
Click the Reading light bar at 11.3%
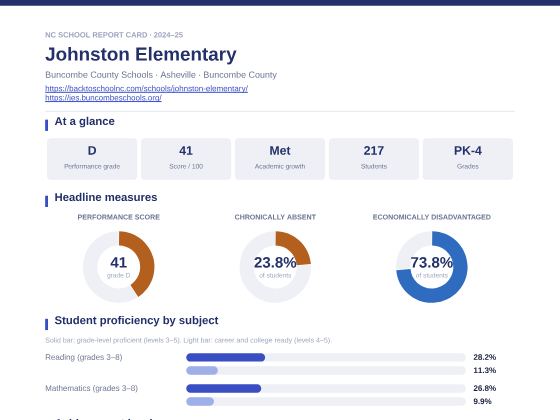coord(202,370)
